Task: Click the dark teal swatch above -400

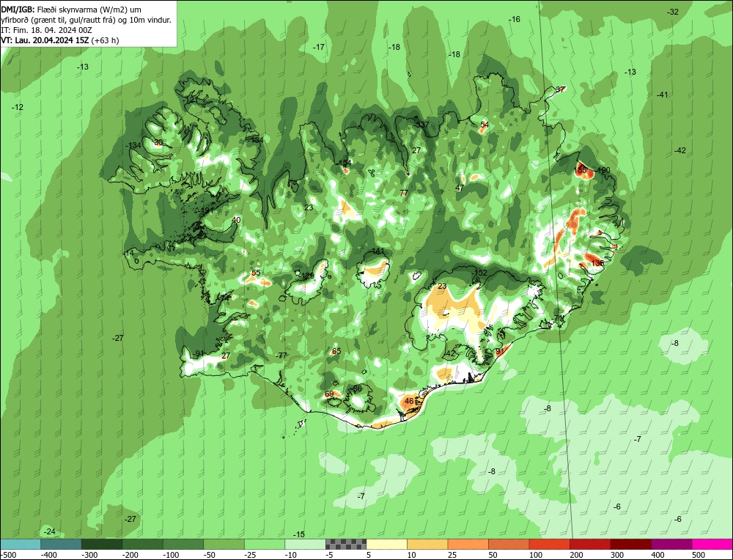Action: click(61, 544)
